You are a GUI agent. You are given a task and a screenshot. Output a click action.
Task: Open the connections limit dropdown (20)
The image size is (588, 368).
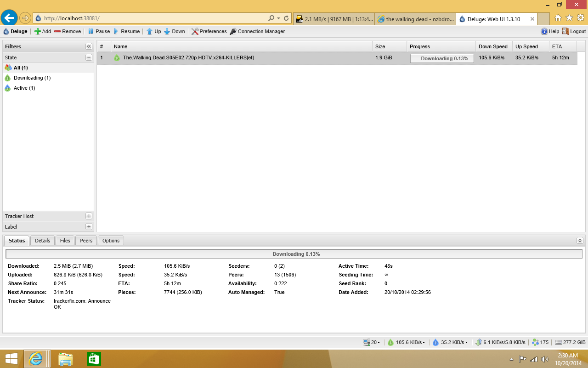(x=371, y=342)
